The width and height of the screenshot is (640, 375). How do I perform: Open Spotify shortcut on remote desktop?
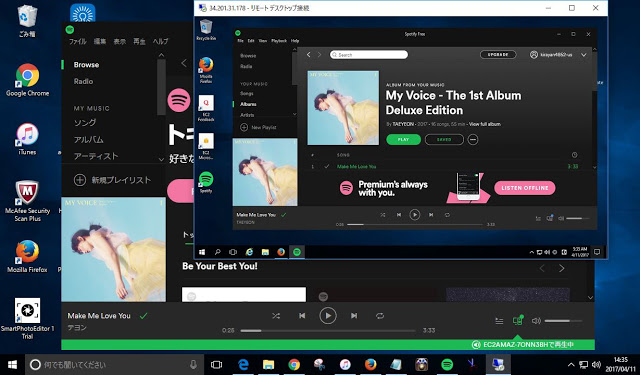[x=206, y=182]
